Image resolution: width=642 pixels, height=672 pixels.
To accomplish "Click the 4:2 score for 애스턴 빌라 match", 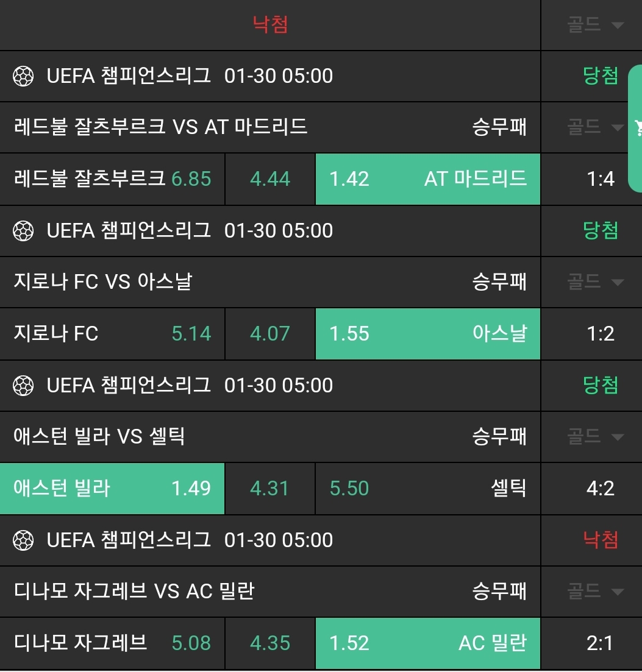I will (x=600, y=489).
